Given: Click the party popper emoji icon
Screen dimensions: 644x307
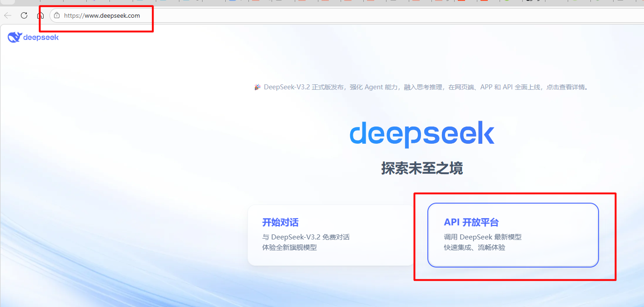Looking at the screenshot, I should pyautogui.click(x=258, y=87).
